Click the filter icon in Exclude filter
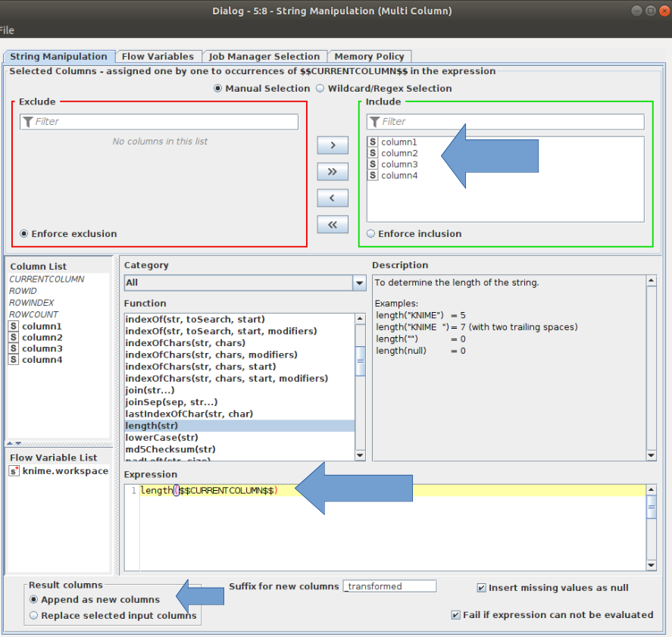This screenshot has height=637, width=672. click(27, 122)
